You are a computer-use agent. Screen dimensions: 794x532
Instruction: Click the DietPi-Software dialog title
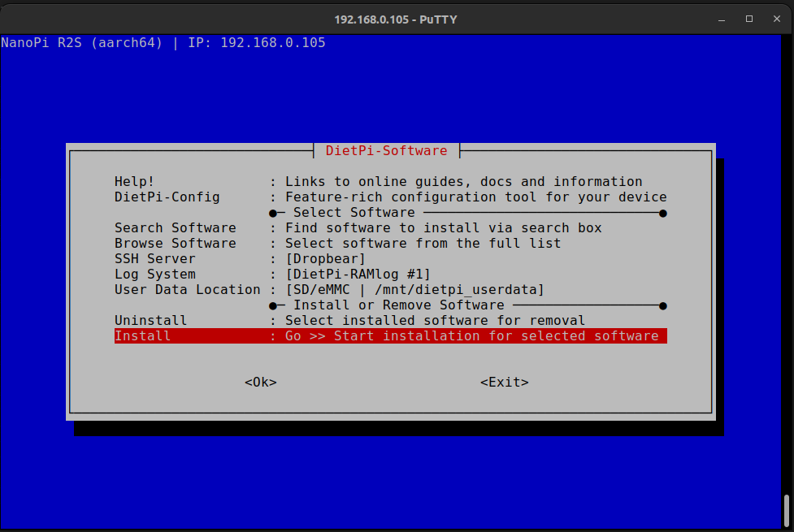coord(386,150)
